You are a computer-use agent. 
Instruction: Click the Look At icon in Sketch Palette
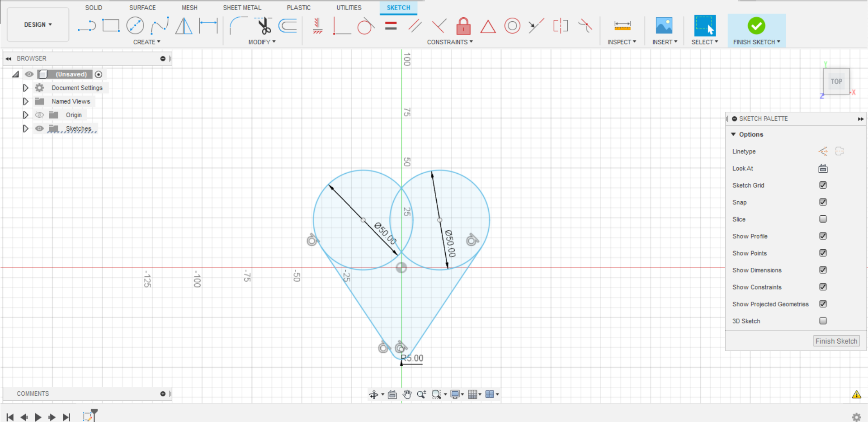823,168
